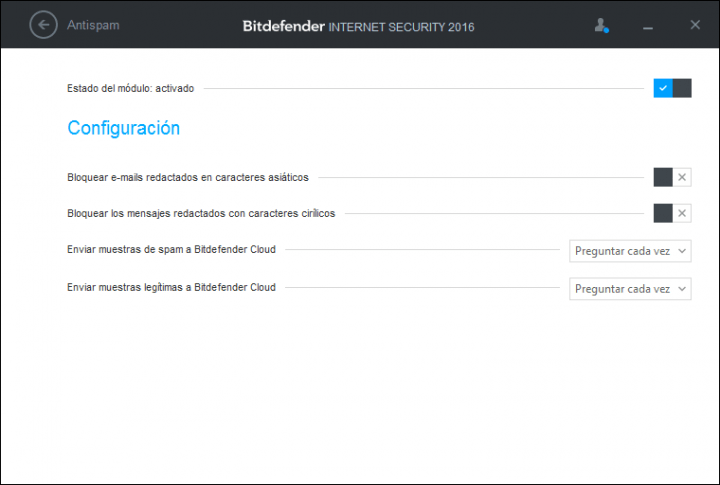Enable blocking of Cyrillic character messages

pyautogui.click(x=672, y=213)
